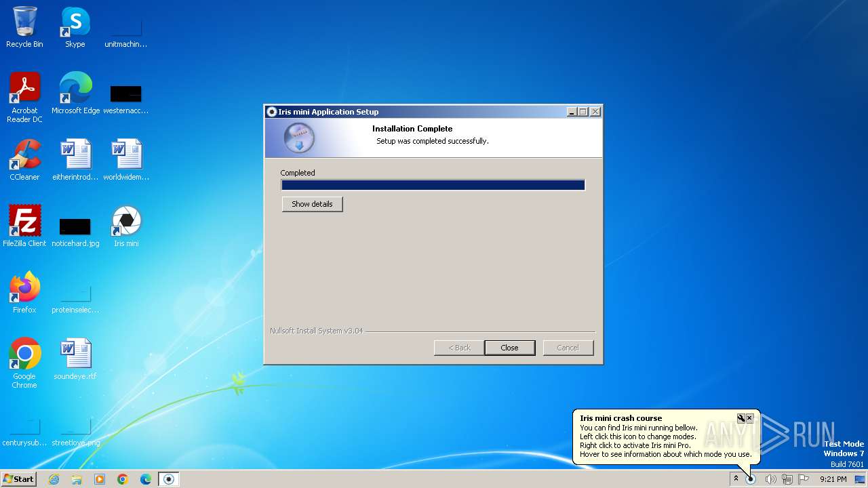868x488 pixels.
Task: Select the Recycle Bin desktop icon
Action: pos(24,27)
